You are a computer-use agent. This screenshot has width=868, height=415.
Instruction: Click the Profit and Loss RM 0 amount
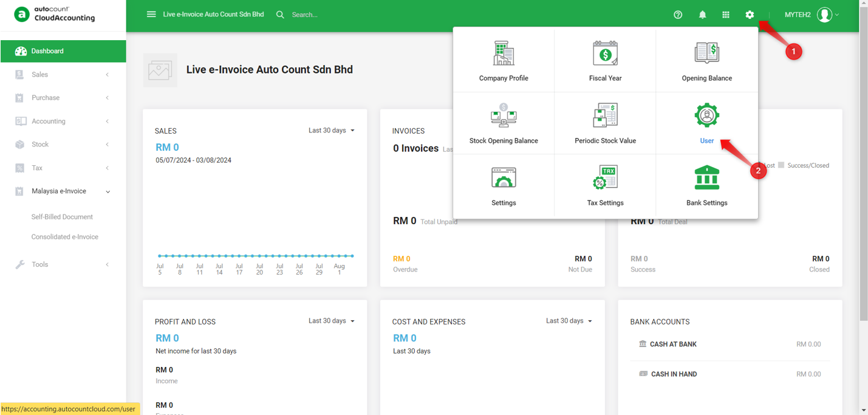[x=167, y=338]
